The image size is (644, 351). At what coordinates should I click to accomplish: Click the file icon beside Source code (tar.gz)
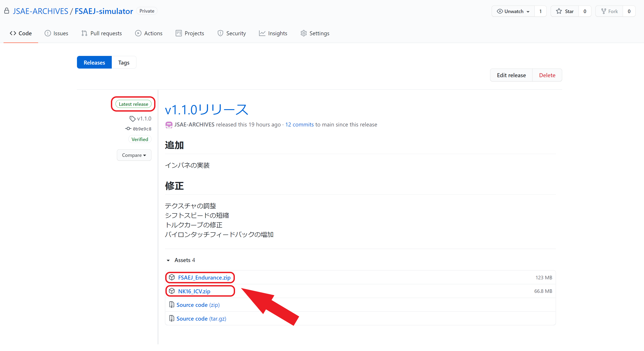pyautogui.click(x=171, y=318)
